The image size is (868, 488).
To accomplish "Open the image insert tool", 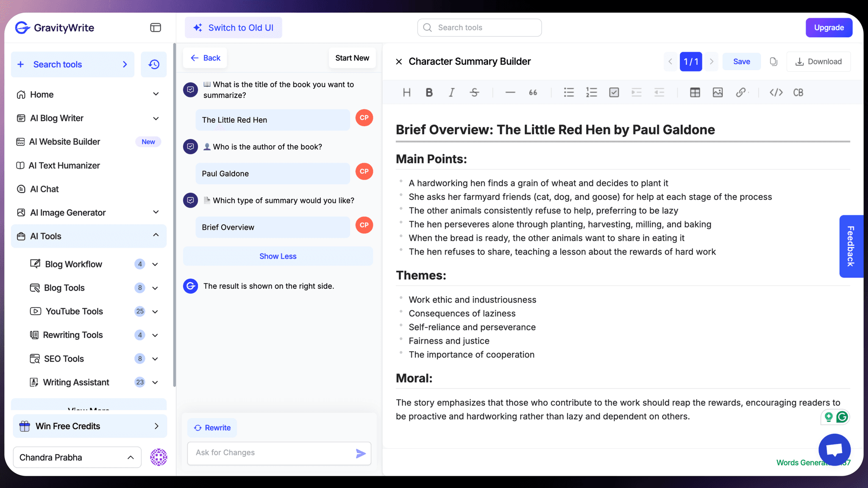I will pos(718,92).
